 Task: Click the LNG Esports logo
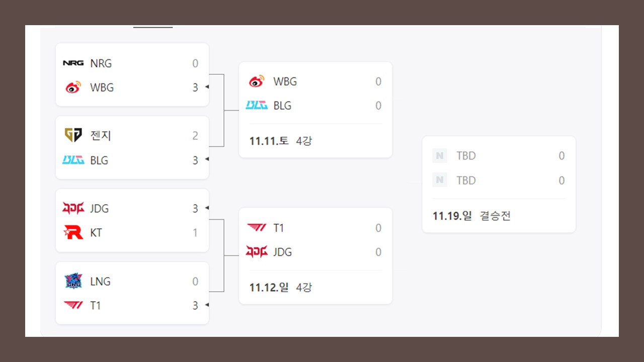pyautogui.click(x=73, y=281)
